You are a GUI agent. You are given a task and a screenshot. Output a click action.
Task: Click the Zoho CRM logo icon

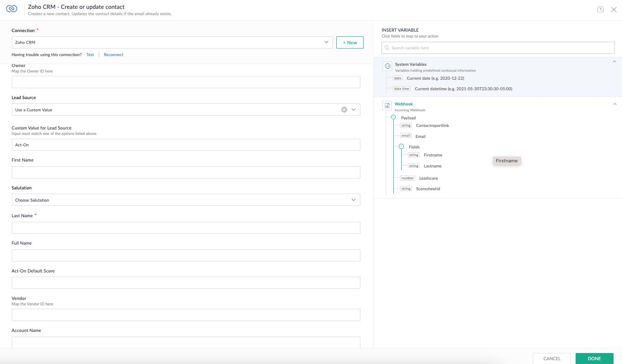pyautogui.click(x=12, y=9)
